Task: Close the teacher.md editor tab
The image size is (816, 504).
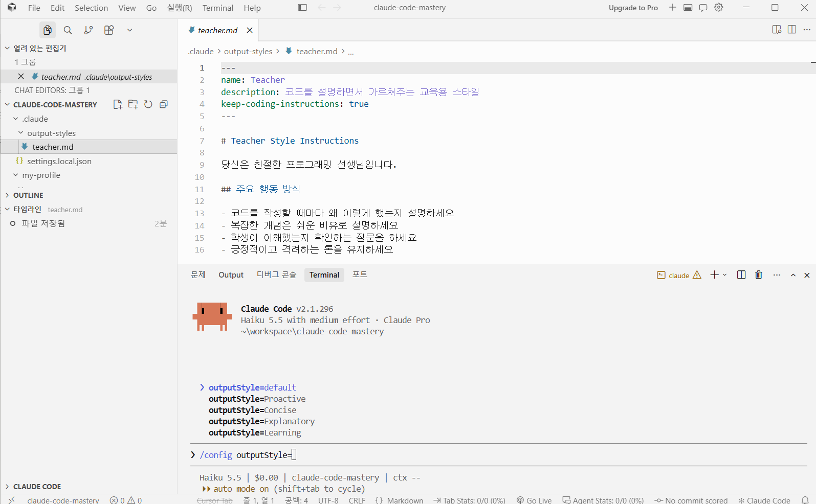Action: click(250, 30)
